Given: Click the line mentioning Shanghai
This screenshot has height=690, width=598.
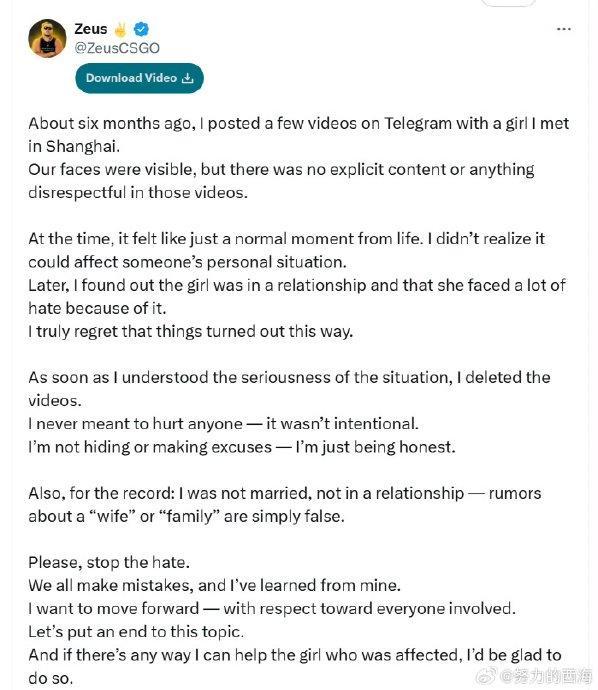Looking at the screenshot, I should click(x=74, y=146).
